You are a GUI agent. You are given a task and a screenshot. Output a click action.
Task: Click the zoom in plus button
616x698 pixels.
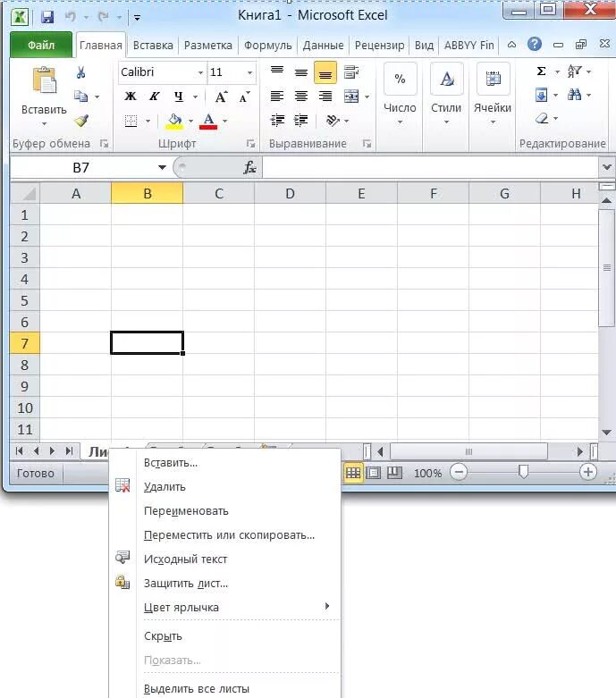pyautogui.click(x=588, y=472)
